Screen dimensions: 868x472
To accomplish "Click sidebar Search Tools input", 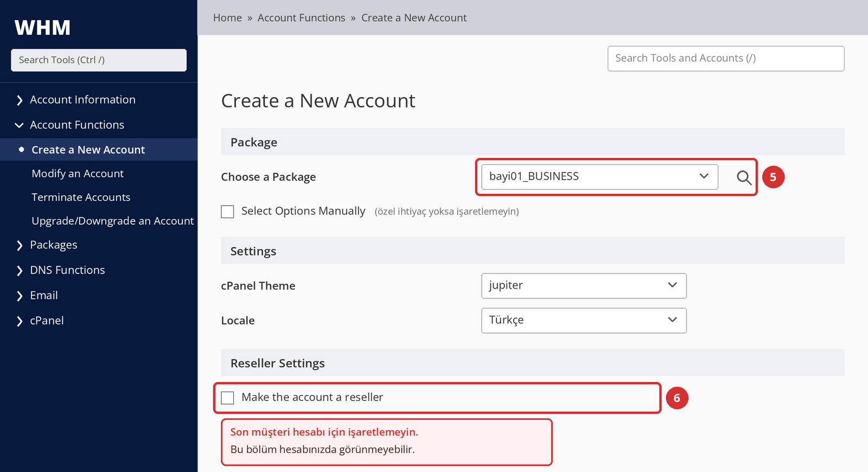I will click(99, 60).
